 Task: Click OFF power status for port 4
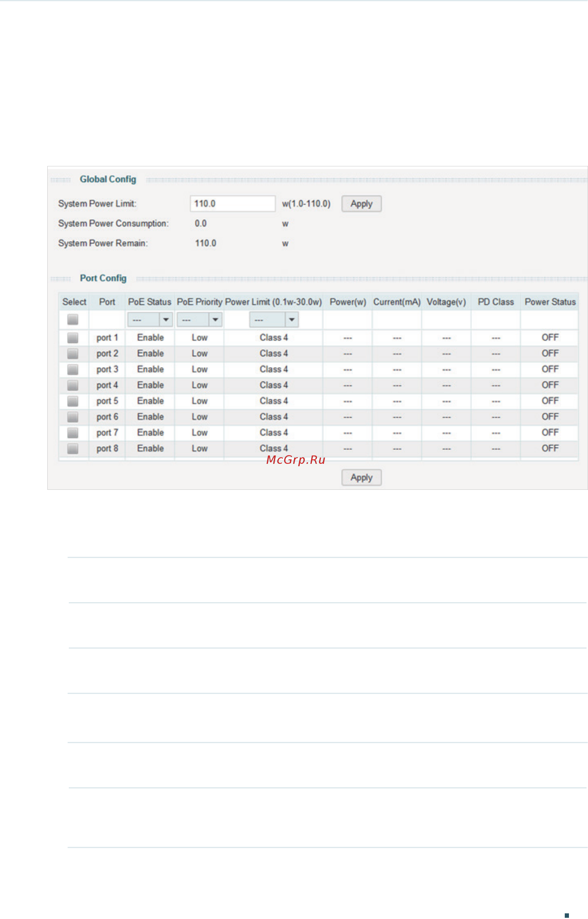[x=550, y=385]
